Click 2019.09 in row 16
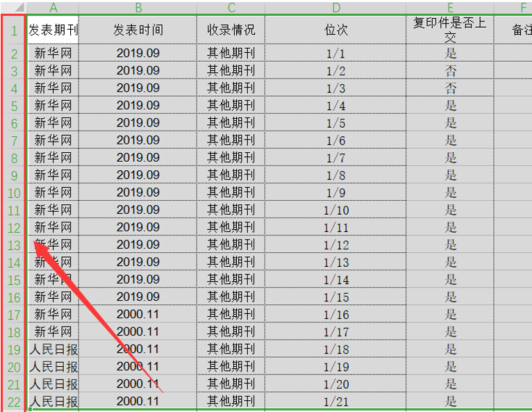 tap(138, 297)
